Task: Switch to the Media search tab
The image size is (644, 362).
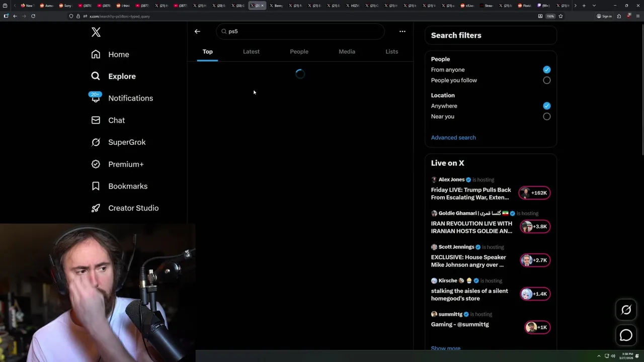Action: pos(347,51)
